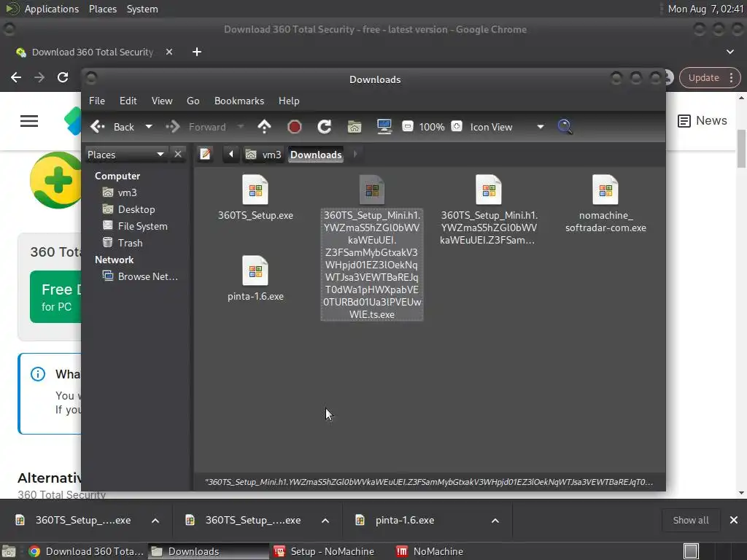This screenshot has height=560, width=747.
Task: Click Show all downloads
Action: 690,521
